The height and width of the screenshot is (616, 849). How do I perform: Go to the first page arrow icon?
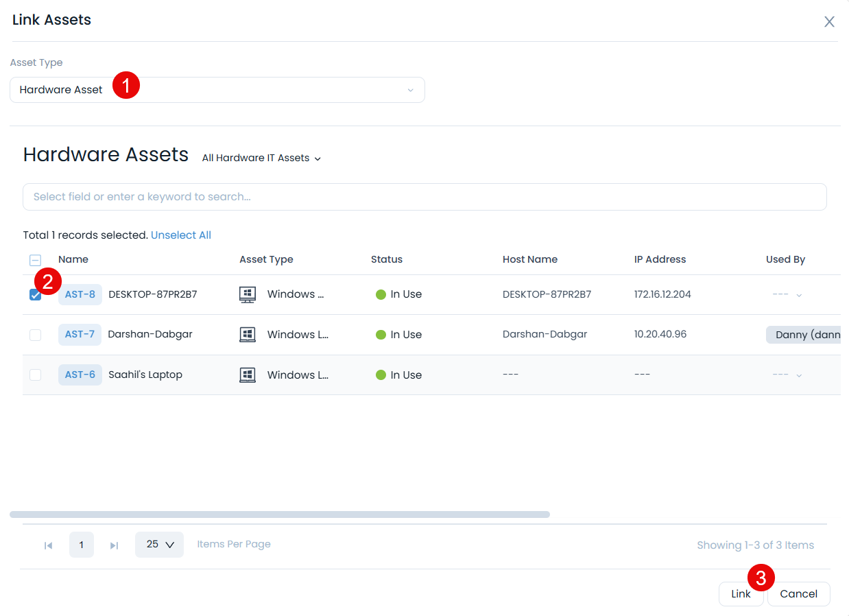(x=48, y=545)
